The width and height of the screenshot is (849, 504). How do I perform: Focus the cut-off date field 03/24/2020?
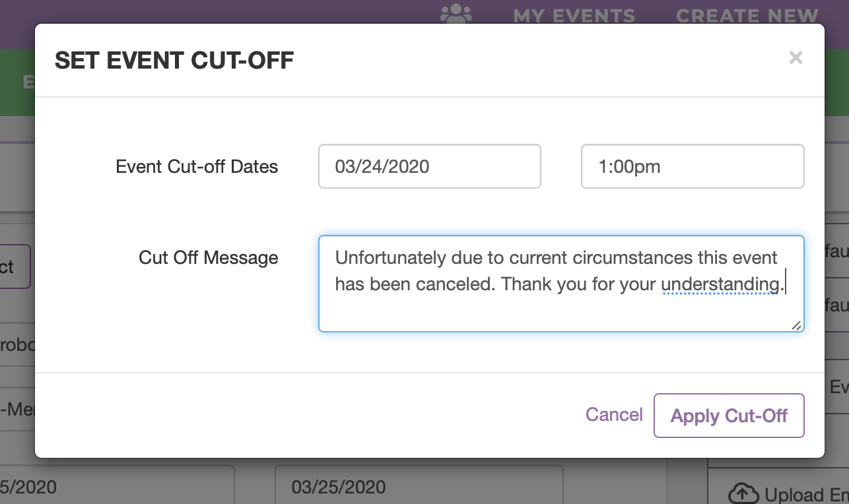click(430, 166)
